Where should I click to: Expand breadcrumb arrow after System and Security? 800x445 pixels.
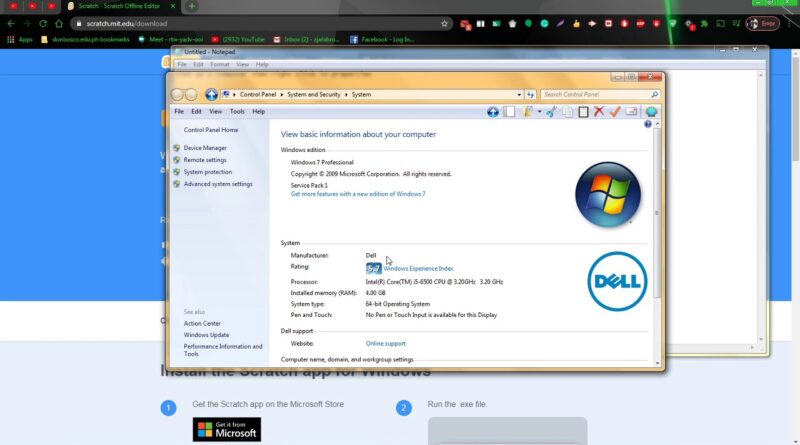click(345, 94)
